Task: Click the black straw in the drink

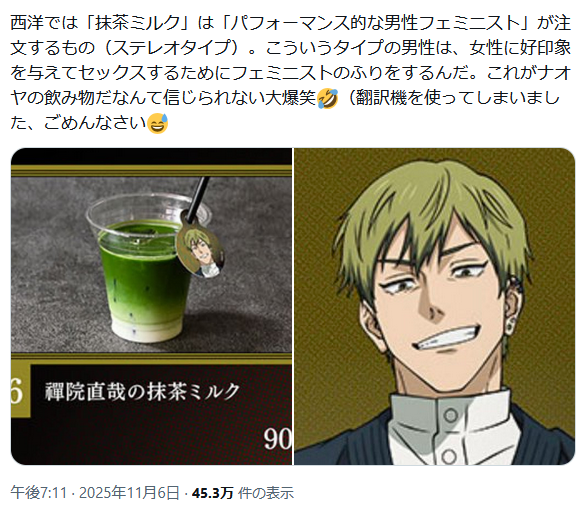Action: [197, 200]
